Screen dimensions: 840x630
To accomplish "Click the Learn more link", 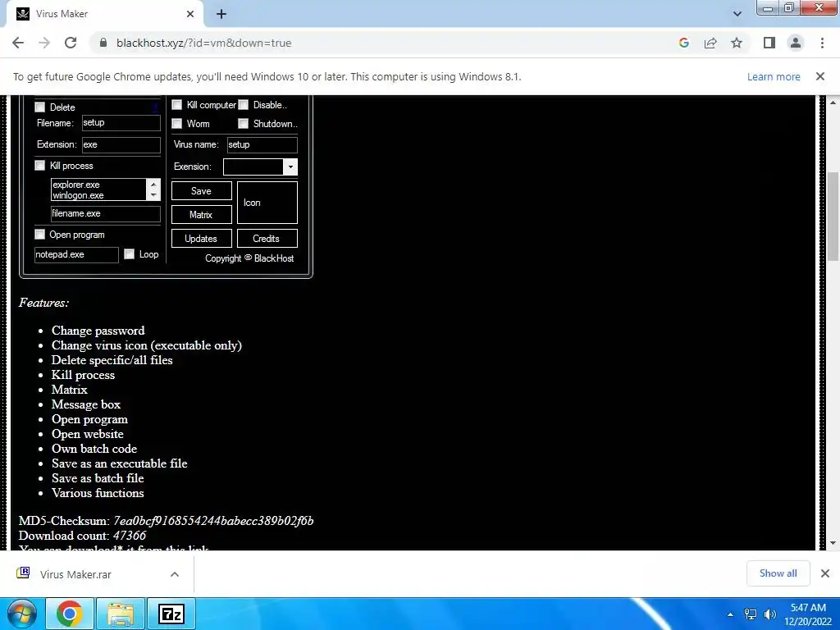I will click(774, 76).
